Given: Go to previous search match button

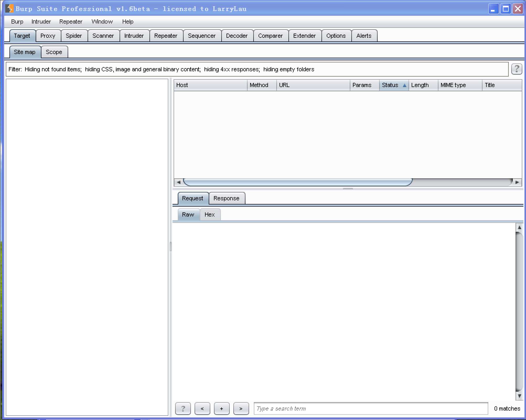Looking at the screenshot, I should click(202, 408).
